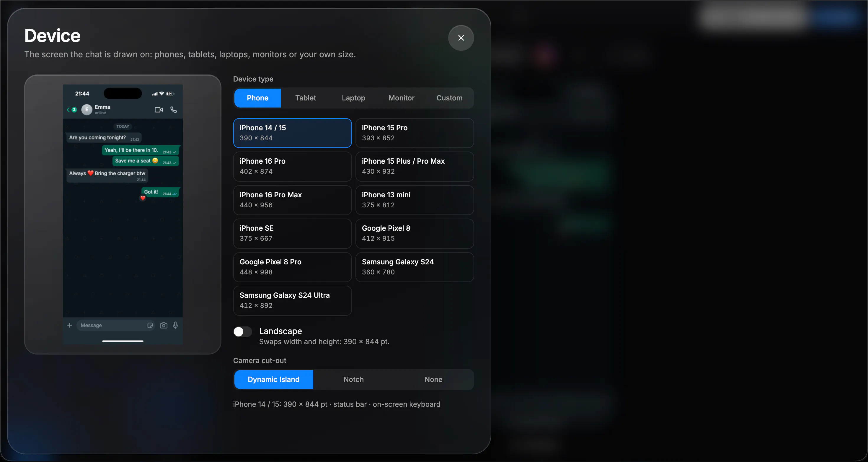
Task: Pick the iPhone 16 Pro Max preset
Action: pos(292,200)
